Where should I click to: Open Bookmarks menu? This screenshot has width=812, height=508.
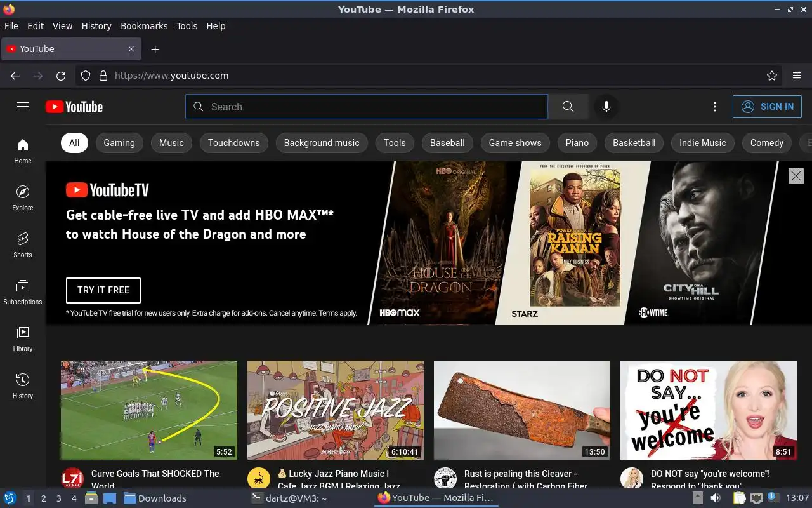(x=144, y=26)
